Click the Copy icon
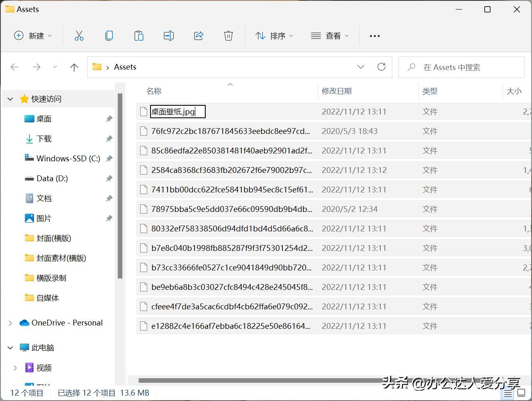The height and width of the screenshot is (401, 532). (109, 36)
